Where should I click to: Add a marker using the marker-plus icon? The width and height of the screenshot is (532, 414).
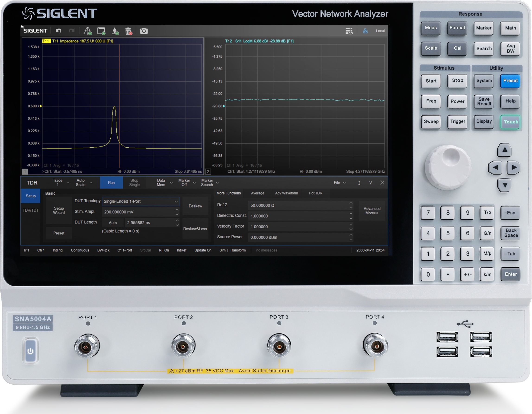115,31
